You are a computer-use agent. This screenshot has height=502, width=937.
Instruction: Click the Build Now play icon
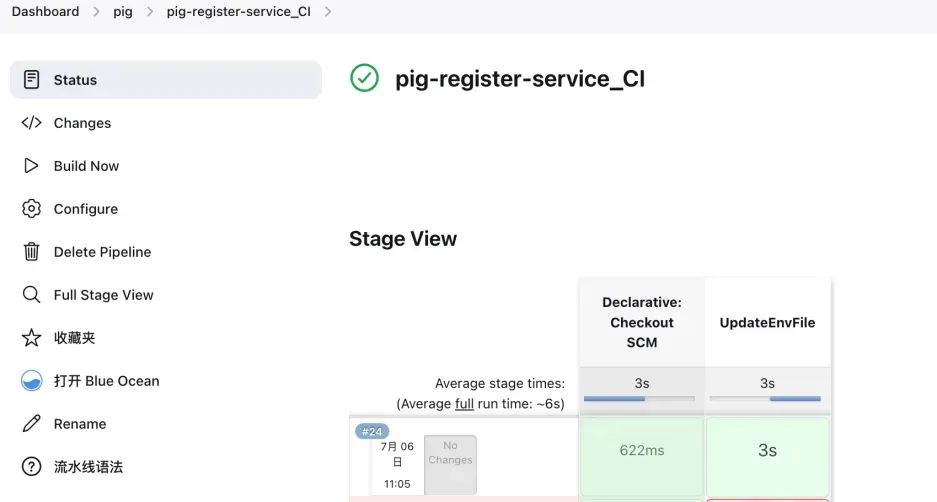[x=31, y=166]
